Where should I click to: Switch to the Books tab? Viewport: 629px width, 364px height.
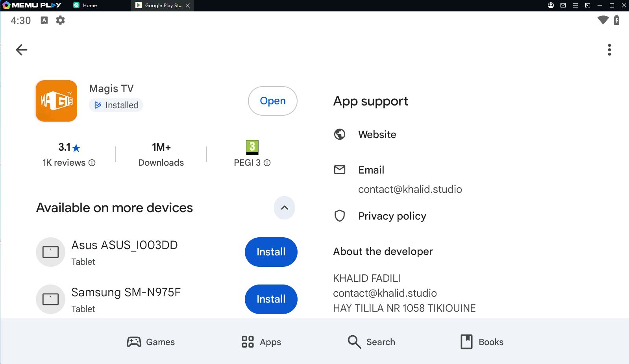click(482, 342)
